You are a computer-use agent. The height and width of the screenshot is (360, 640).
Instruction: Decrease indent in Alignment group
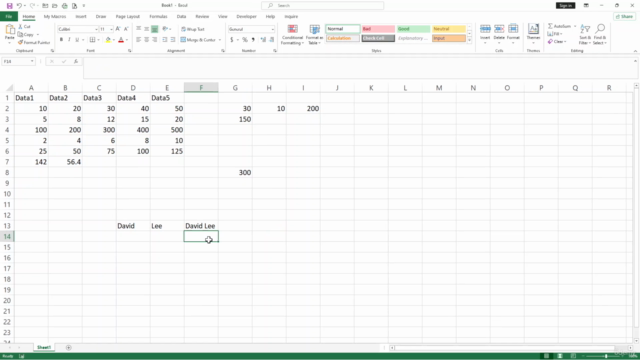[165, 40]
